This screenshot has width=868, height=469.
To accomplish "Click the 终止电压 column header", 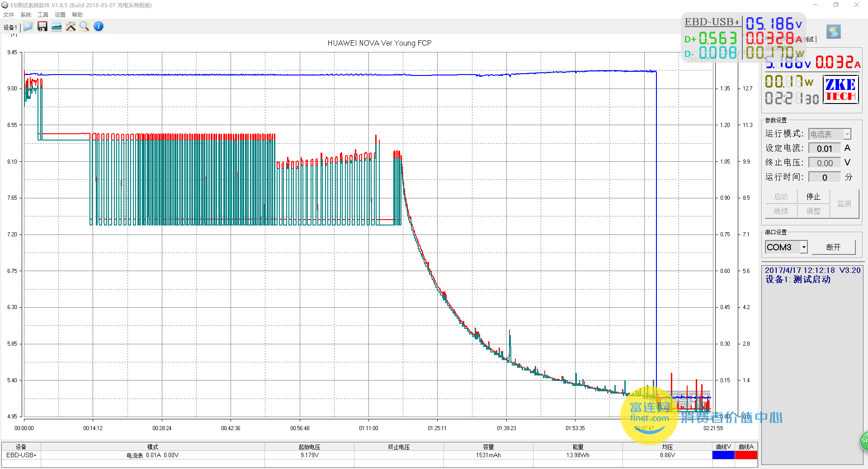I will (x=399, y=447).
